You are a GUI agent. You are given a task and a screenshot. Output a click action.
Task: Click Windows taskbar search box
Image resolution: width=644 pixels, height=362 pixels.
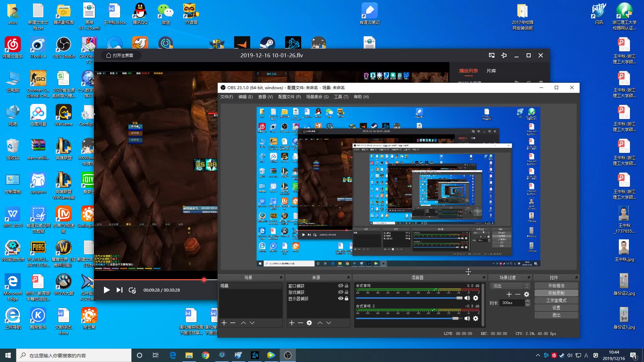pyautogui.click(x=74, y=355)
